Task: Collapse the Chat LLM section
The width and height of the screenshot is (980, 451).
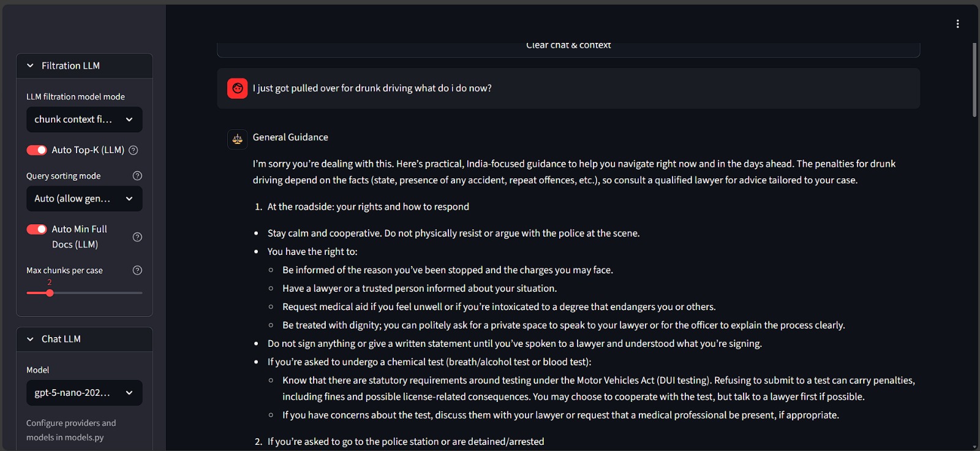Action: point(31,339)
